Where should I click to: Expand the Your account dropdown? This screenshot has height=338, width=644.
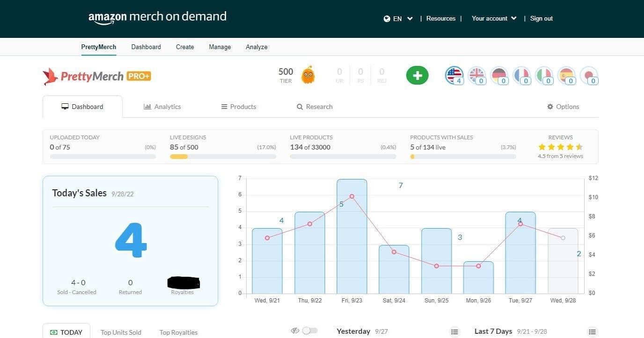click(494, 18)
